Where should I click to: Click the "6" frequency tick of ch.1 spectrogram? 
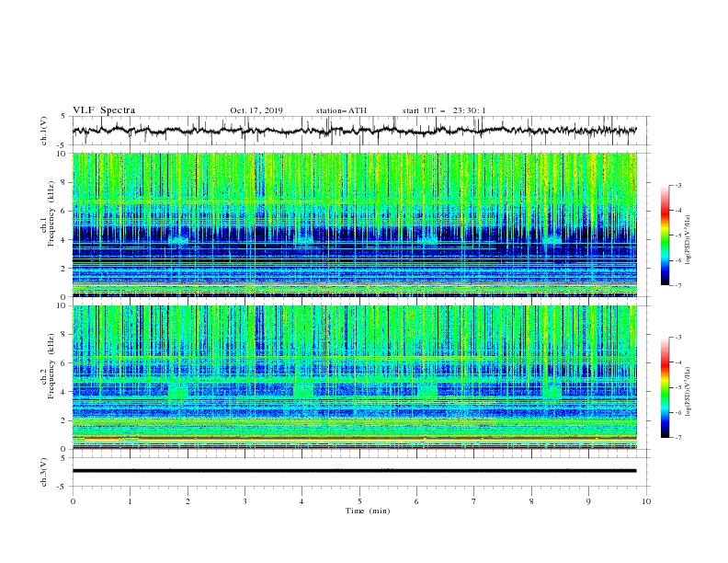pos(64,211)
